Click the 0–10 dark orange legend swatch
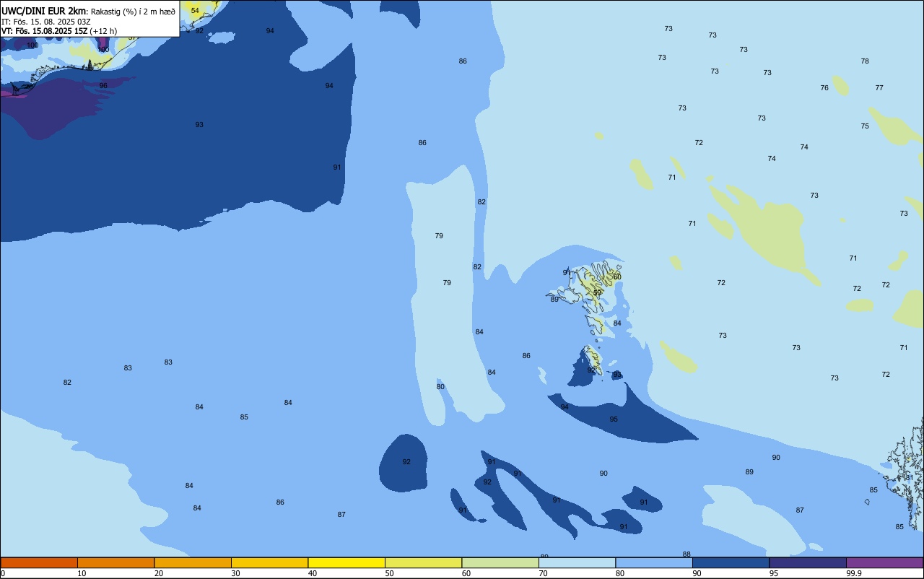 (39, 562)
